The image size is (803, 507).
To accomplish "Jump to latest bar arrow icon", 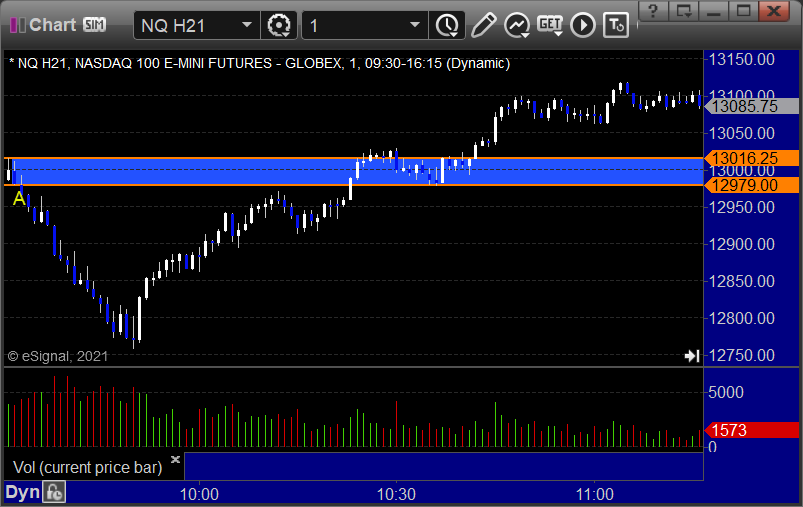I will pyautogui.click(x=692, y=355).
